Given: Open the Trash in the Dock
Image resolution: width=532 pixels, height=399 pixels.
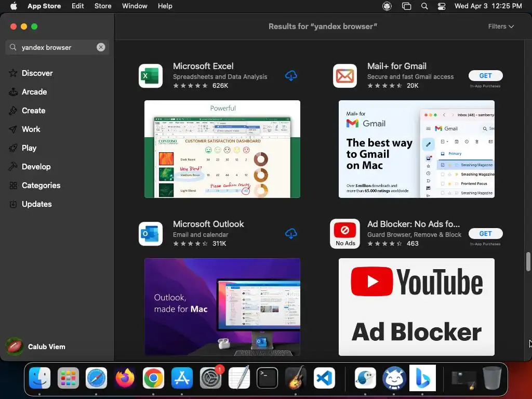Looking at the screenshot, I should (x=492, y=378).
